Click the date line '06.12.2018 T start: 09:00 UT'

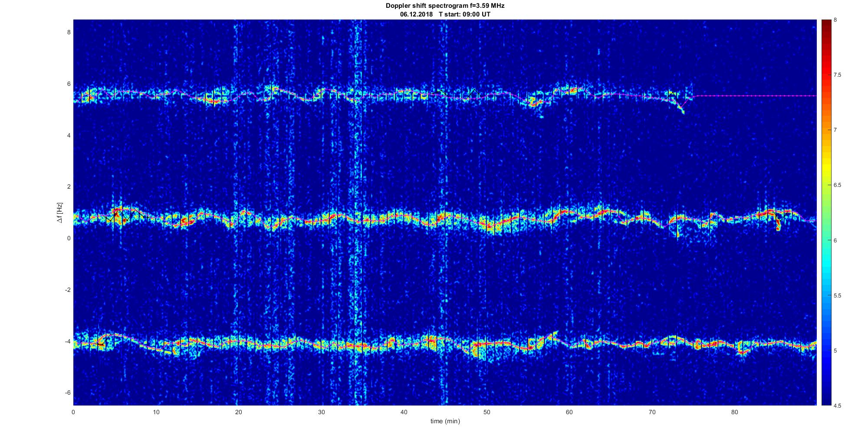coord(445,14)
